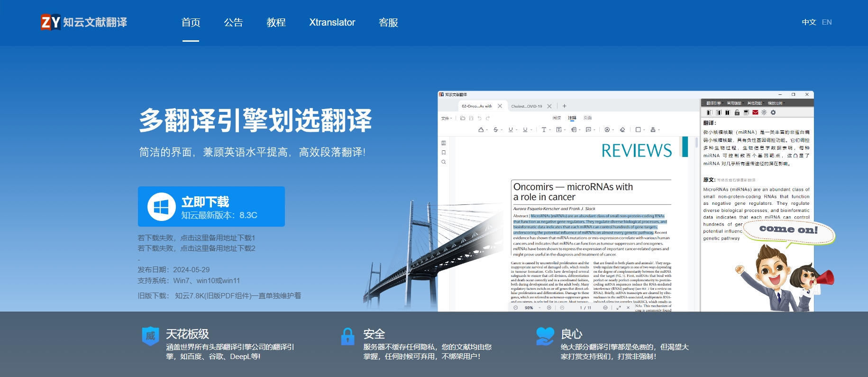Expand the highlighter tool dropdown arrow
This screenshot has width=868, height=377.
(x=487, y=130)
